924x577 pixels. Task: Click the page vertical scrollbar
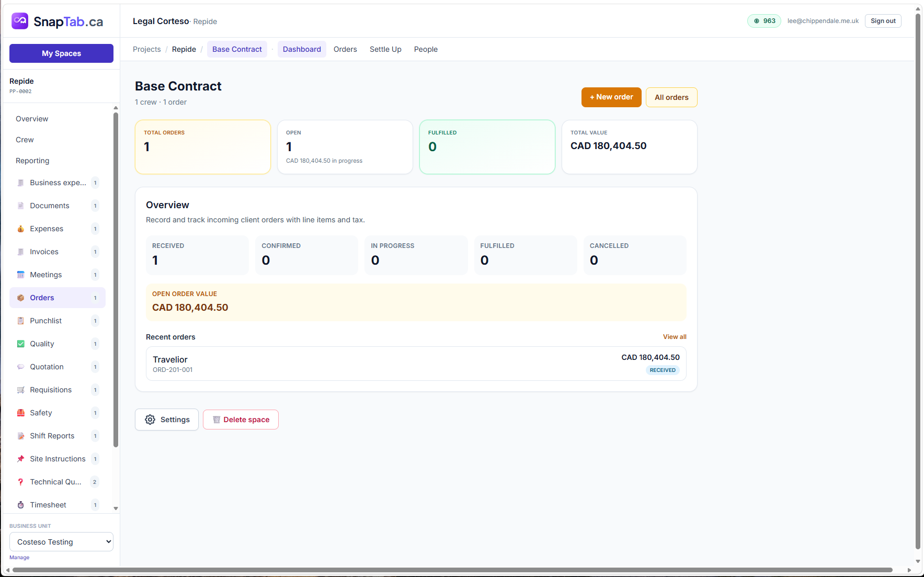[x=918, y=282]
